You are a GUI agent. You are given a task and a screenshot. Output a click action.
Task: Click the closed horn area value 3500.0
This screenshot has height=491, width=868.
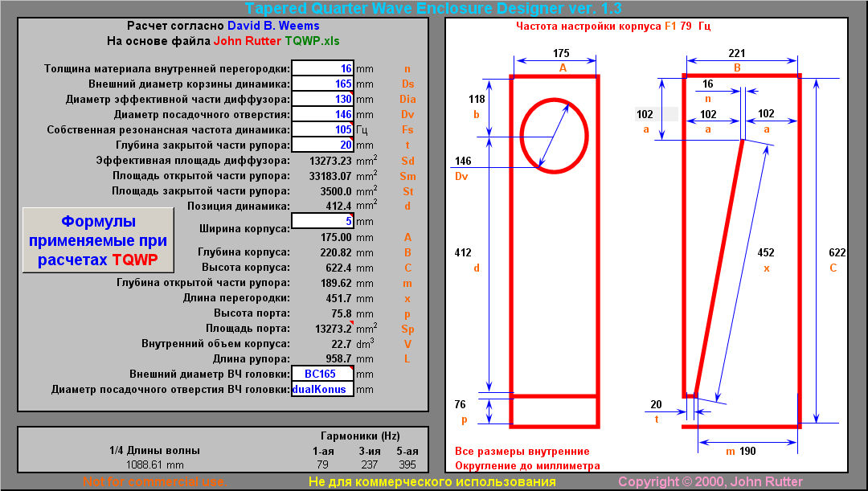click(335, 191)
